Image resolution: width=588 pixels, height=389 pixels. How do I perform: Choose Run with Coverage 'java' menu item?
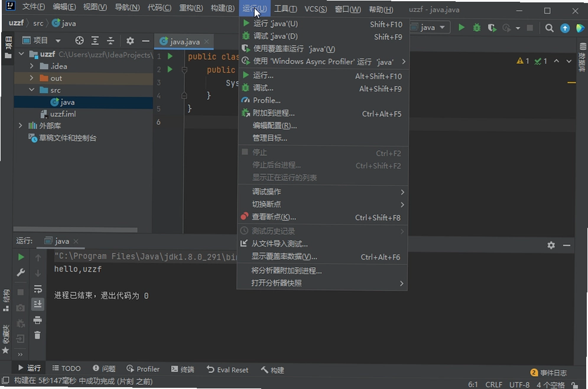pyautogui.click(x=323, y=48)
